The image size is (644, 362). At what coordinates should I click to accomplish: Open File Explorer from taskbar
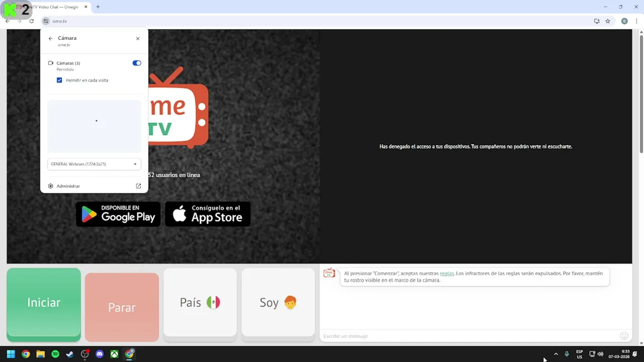pyautogui.click(x=40, y=354)
